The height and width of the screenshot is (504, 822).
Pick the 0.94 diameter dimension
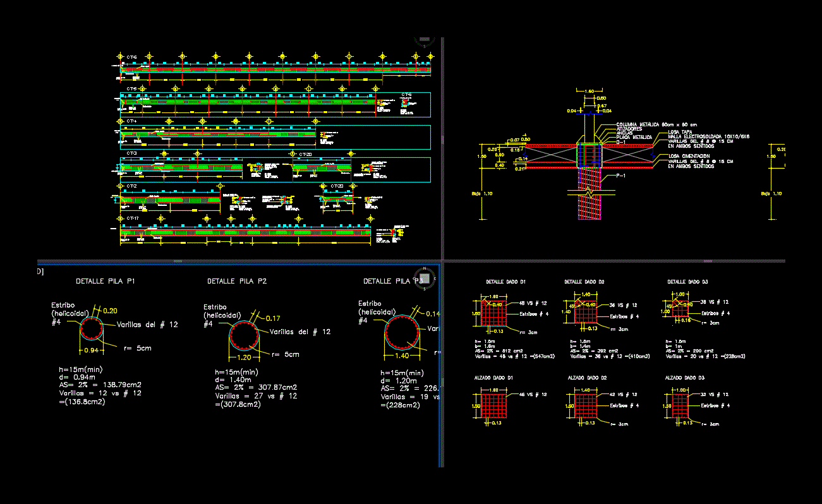point(92,351)
